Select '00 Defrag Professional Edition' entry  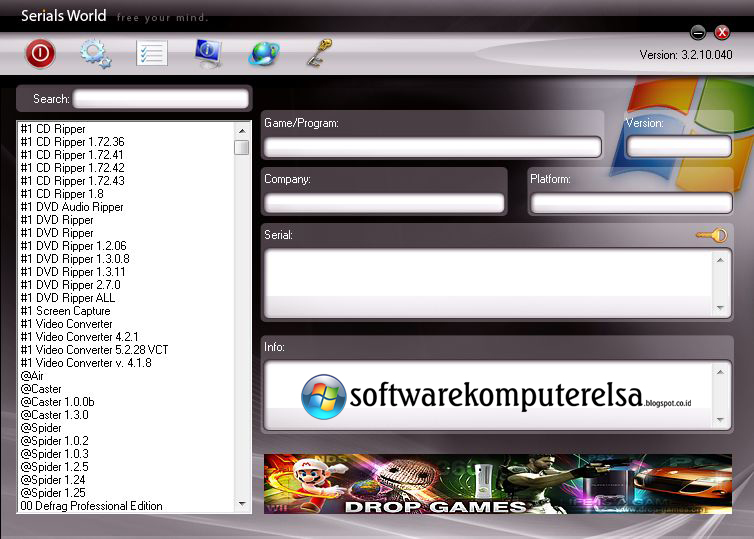coord(91,505)
